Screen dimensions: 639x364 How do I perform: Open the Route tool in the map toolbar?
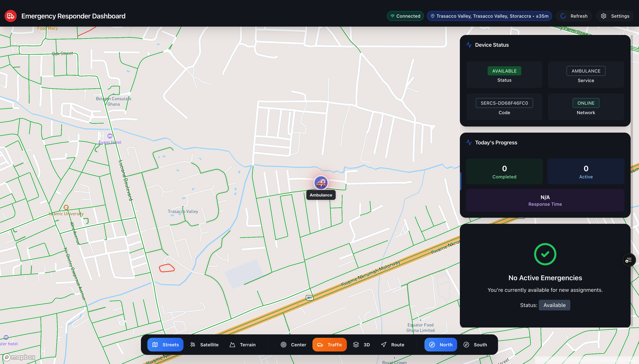click(393, 344)
